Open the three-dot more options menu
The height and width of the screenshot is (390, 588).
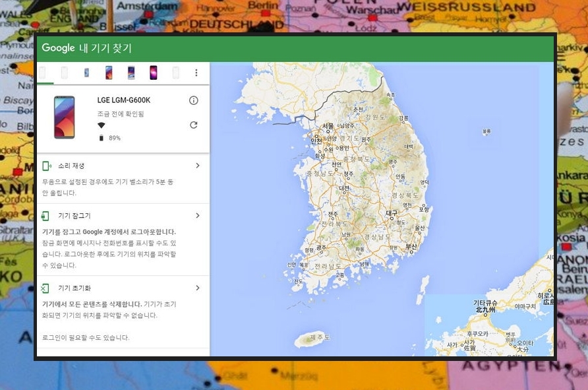(196, 73)
